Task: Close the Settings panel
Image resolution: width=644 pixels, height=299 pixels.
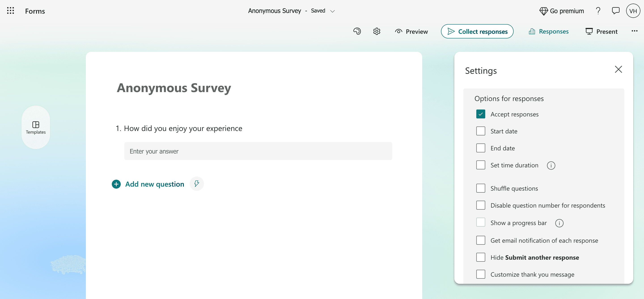Action: click(618, 69)
